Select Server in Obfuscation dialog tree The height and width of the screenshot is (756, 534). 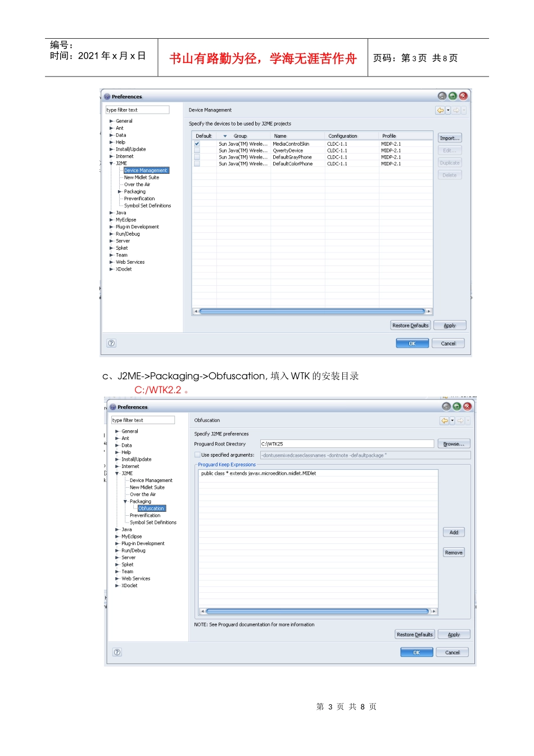pos(128,558)
